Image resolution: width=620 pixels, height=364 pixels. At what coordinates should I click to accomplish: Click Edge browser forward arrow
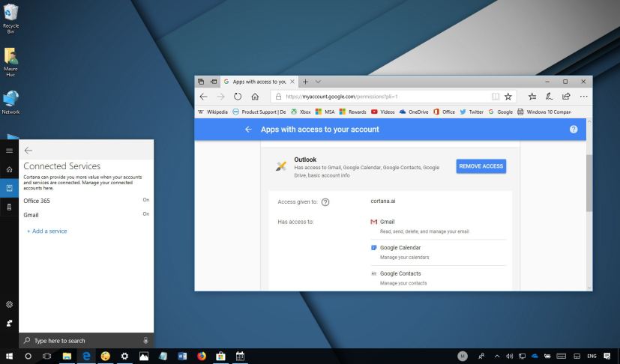pyautogui.click(x=220, y=97)
